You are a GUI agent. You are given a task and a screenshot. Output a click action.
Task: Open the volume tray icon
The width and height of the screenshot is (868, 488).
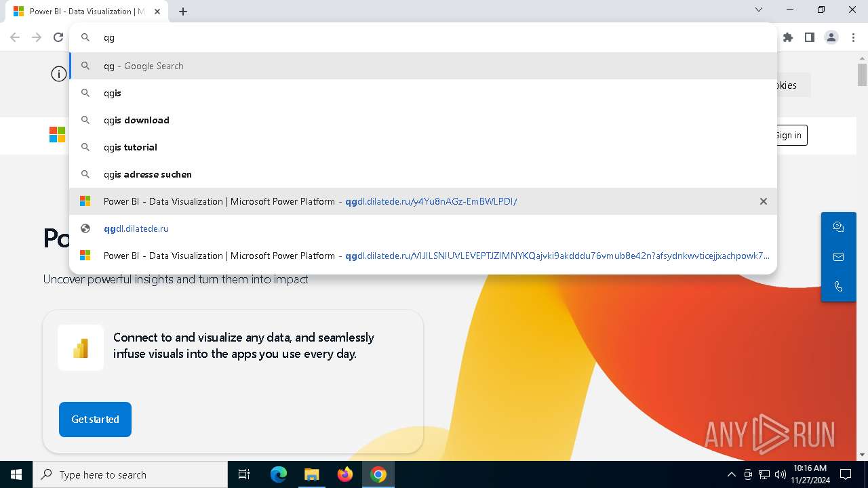(x=780, y=474)
